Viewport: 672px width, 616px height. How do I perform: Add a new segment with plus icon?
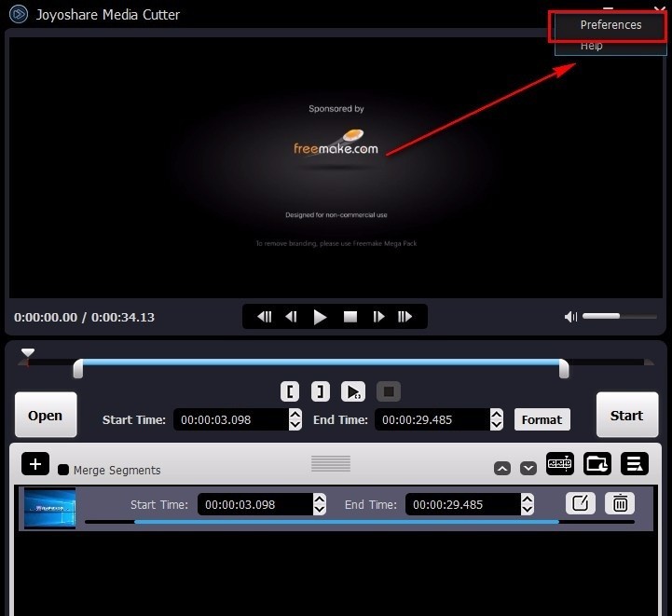click(35, 464)
